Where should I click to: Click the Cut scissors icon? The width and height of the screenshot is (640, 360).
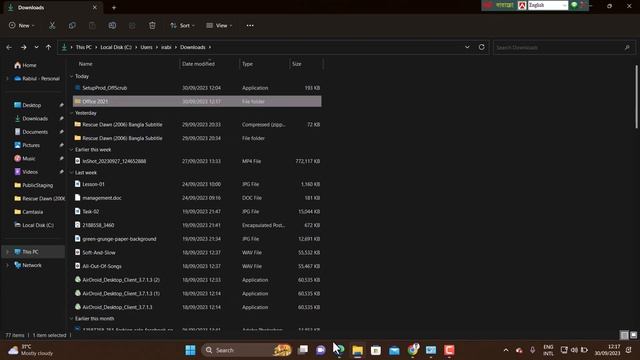coord(52,25)
